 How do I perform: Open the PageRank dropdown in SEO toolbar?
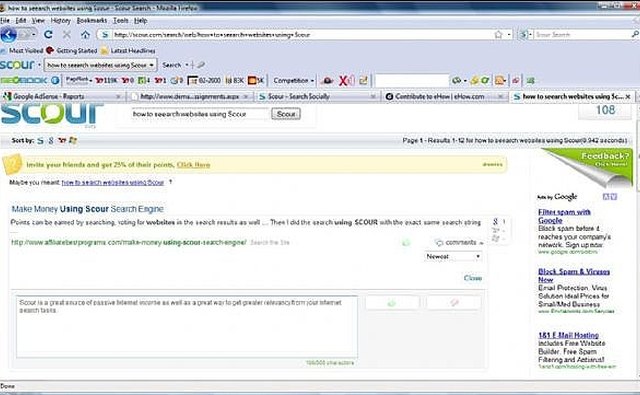79,80
